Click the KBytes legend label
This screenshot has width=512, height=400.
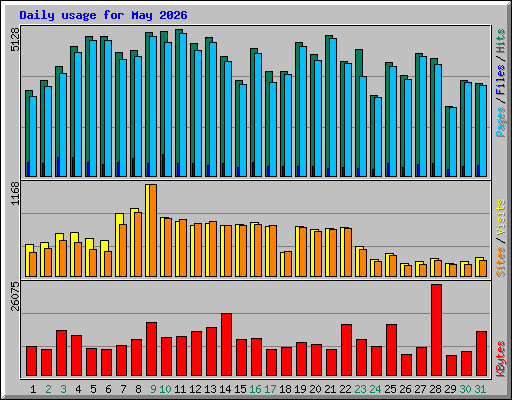pyautogui.click(x=501, y=359)
